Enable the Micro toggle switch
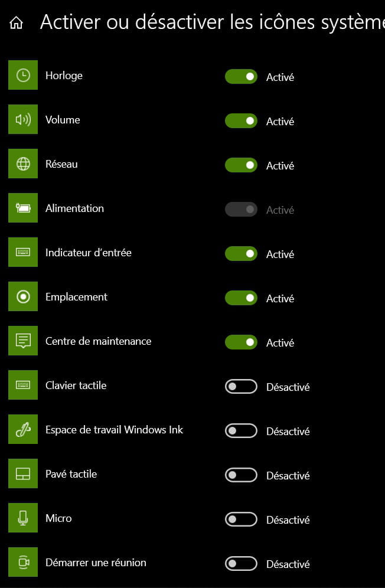385x588 pixels. coord(241,519)
